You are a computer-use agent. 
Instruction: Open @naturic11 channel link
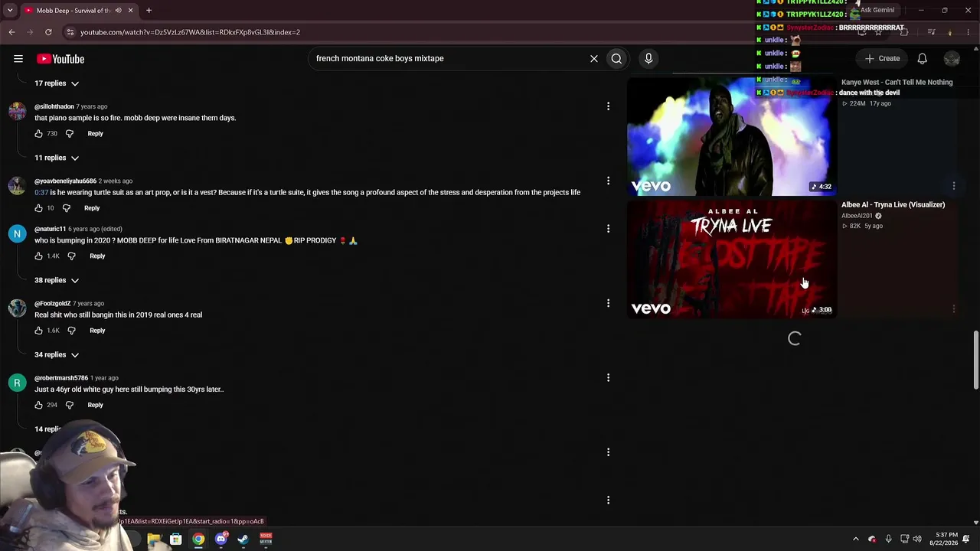coord(51,229)
